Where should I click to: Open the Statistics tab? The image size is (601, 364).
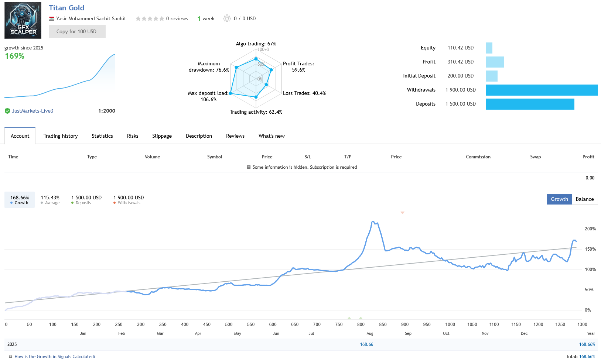pos(102,136)
